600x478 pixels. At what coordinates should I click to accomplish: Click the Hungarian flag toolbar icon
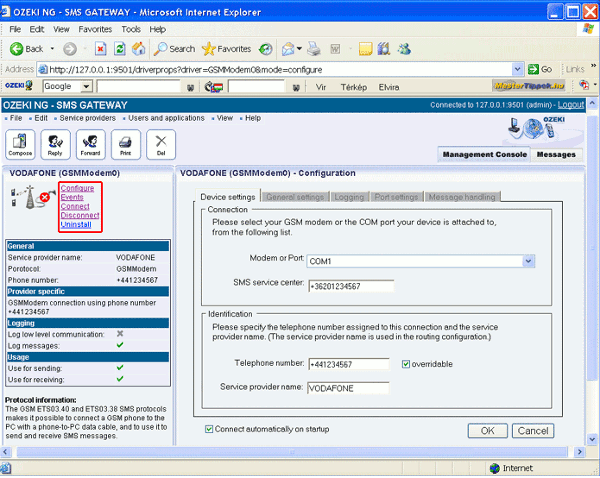pos(214,87)
